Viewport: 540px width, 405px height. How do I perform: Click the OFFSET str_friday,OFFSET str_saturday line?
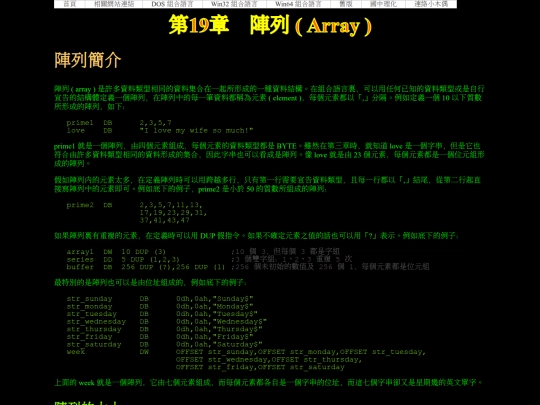(260, 367)
